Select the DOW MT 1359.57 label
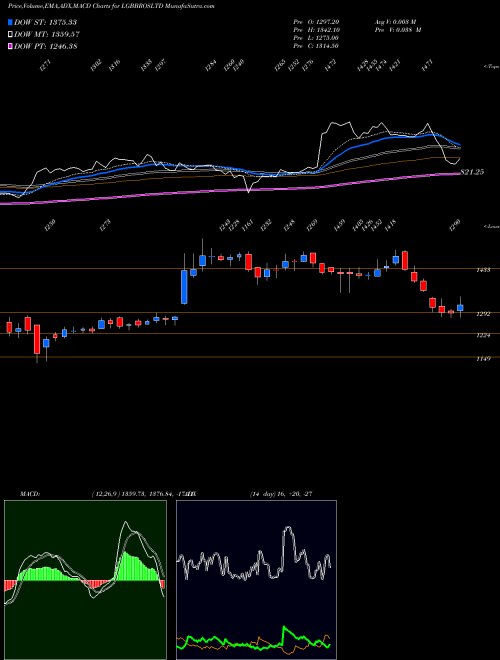Screen dimensions: 500x660 point(47,35)
